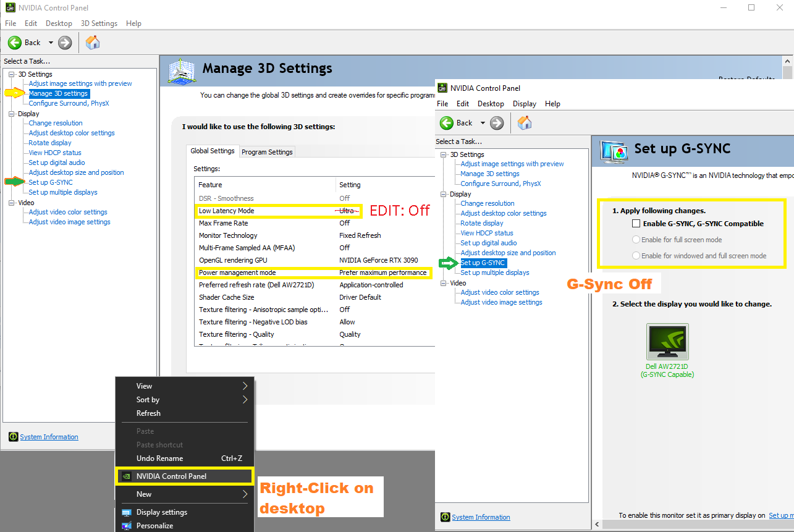The image size is (794, 532).
Task: Select windowed and full screen mode radio
Action: pos(636,256)
